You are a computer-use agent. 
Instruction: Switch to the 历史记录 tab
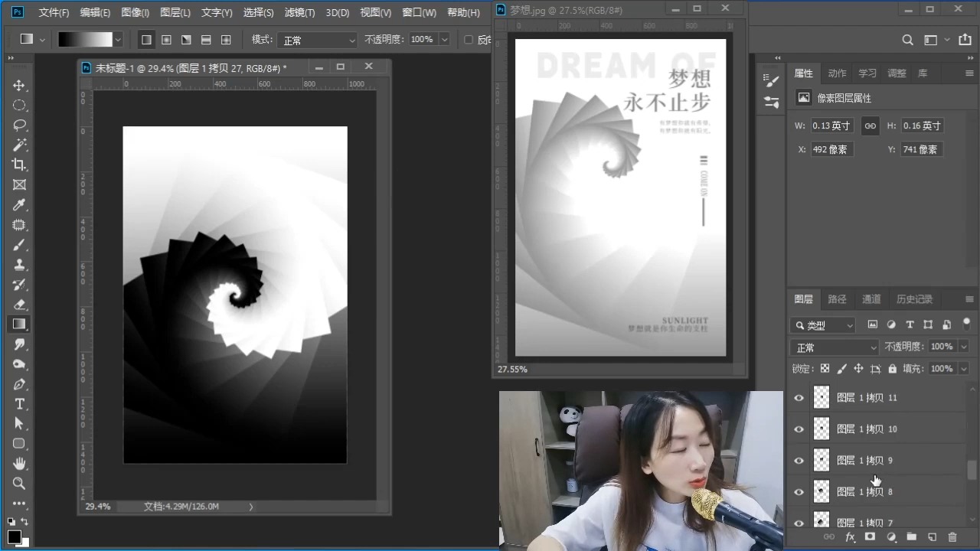(915, 299)
